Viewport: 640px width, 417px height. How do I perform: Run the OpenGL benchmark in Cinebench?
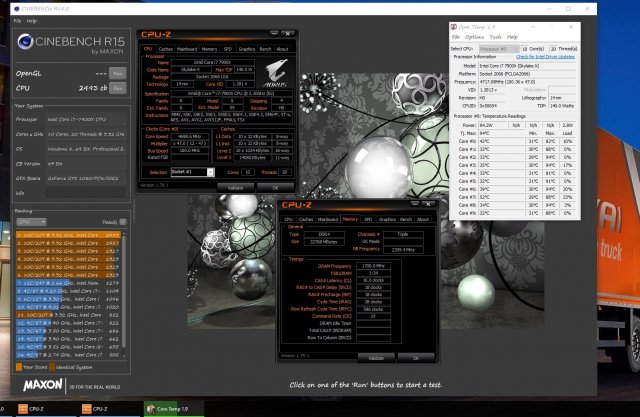tap(118, 73)
